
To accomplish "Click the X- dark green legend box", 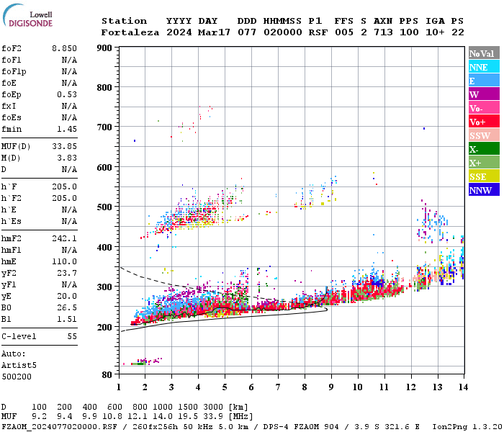I will pyautogui.click(x=484, y=149).
